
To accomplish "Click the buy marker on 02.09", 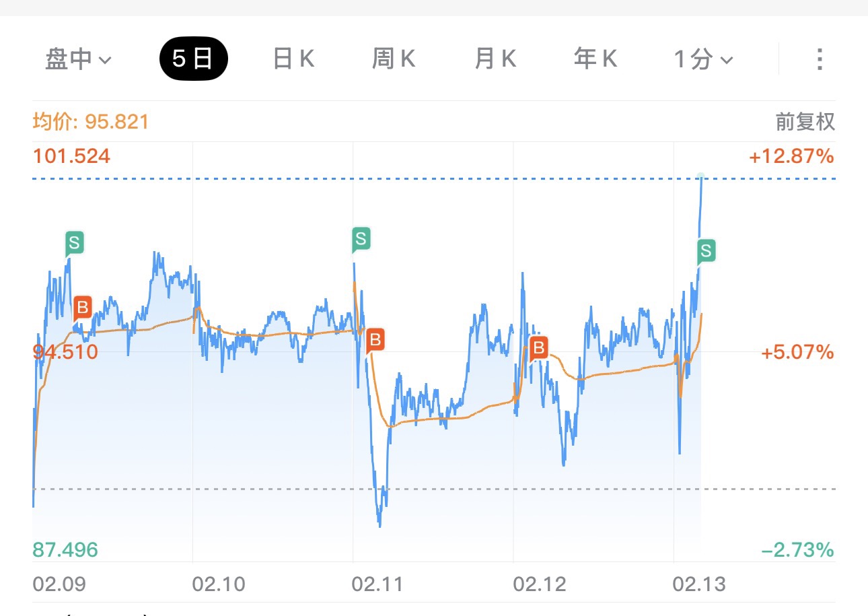I will [x=83, y=308].
